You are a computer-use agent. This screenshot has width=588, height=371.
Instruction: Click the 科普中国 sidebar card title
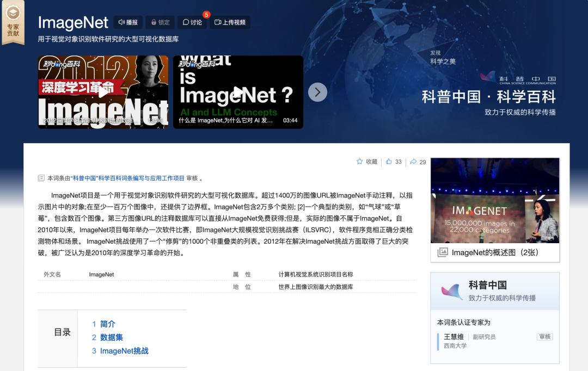point(487,285)
